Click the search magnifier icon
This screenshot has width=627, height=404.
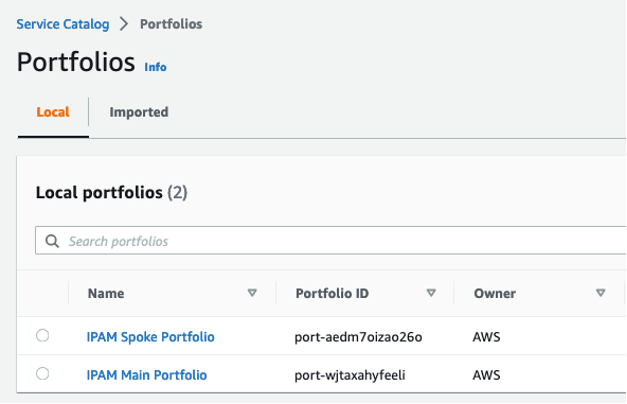tap(52, 241)
